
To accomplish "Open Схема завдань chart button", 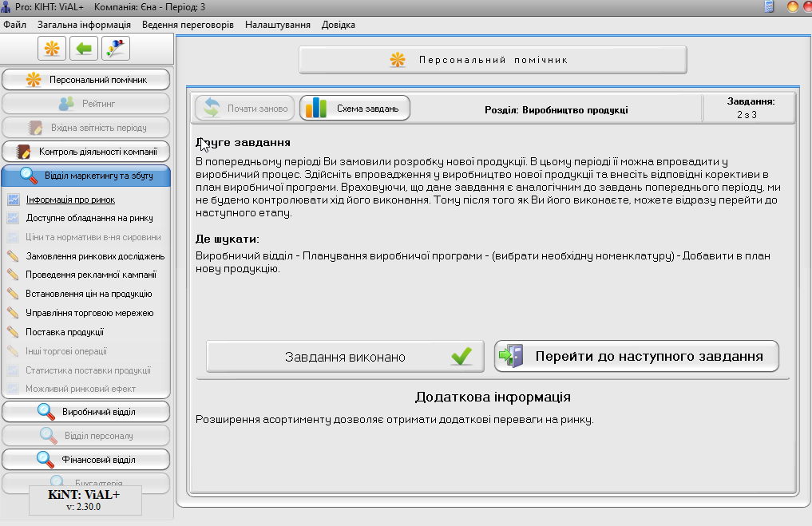I will tap(355, 109).
